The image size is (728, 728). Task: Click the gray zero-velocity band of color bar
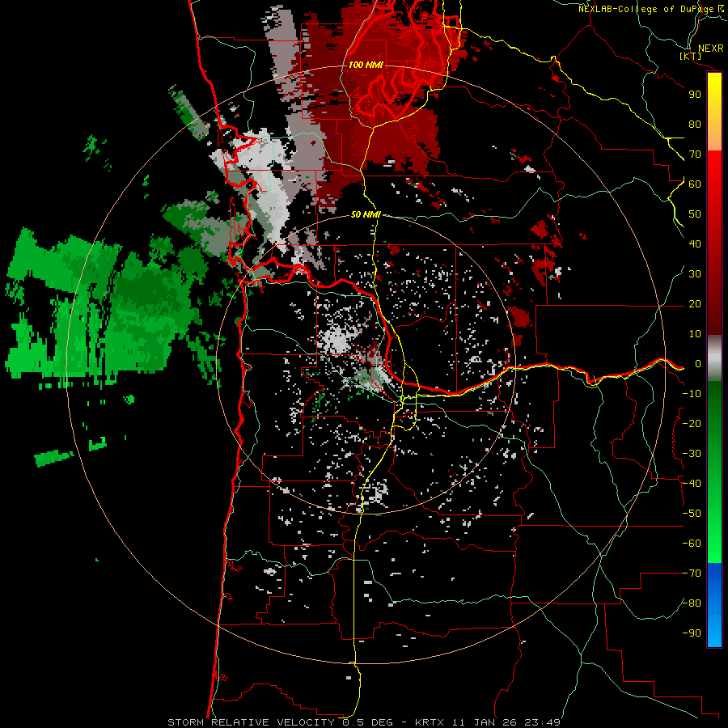[714, 358]
